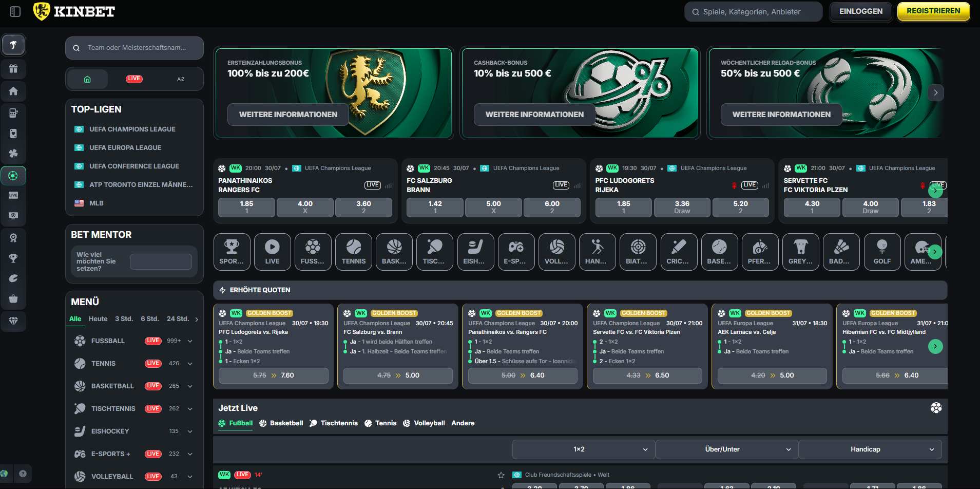980x489 pixels.
Task: Open the shopping bag shop sidebar icon
Action: coord(13,299)
